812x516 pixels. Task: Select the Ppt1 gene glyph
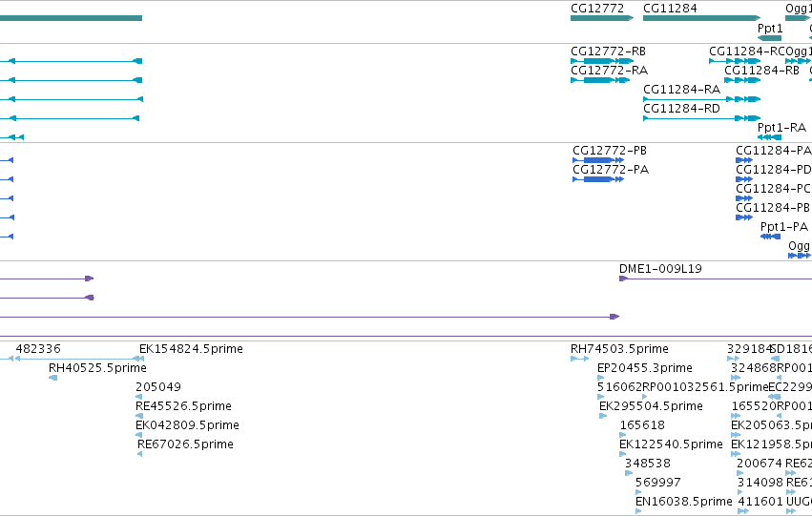pyautogui.click(x=769, y=38)
